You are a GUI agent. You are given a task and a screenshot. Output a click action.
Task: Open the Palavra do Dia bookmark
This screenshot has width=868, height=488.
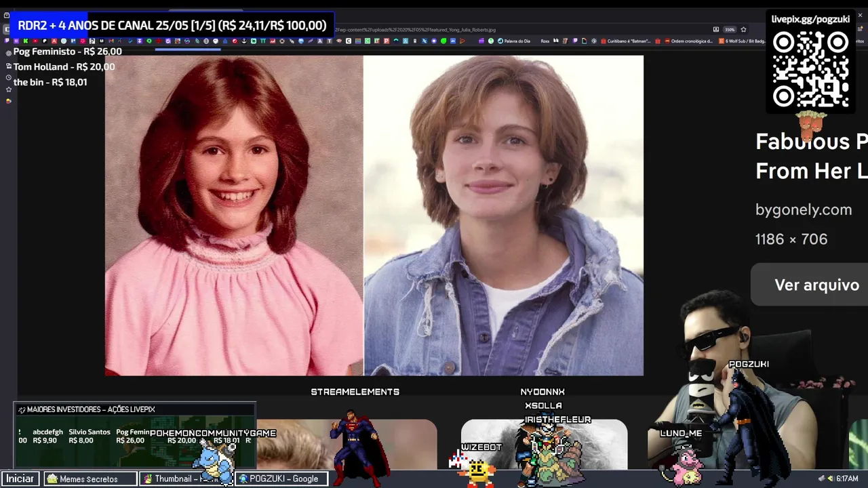[514, 41]
